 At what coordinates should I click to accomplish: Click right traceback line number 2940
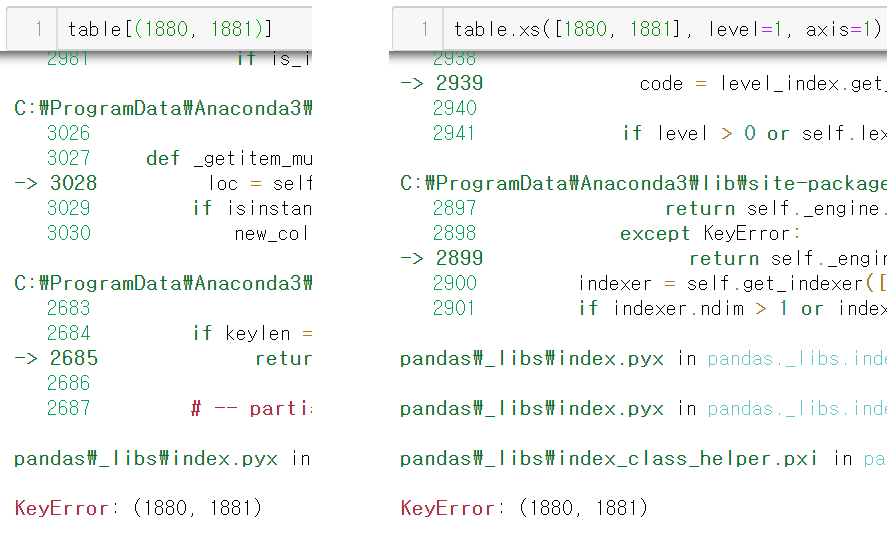click(455, 108)
